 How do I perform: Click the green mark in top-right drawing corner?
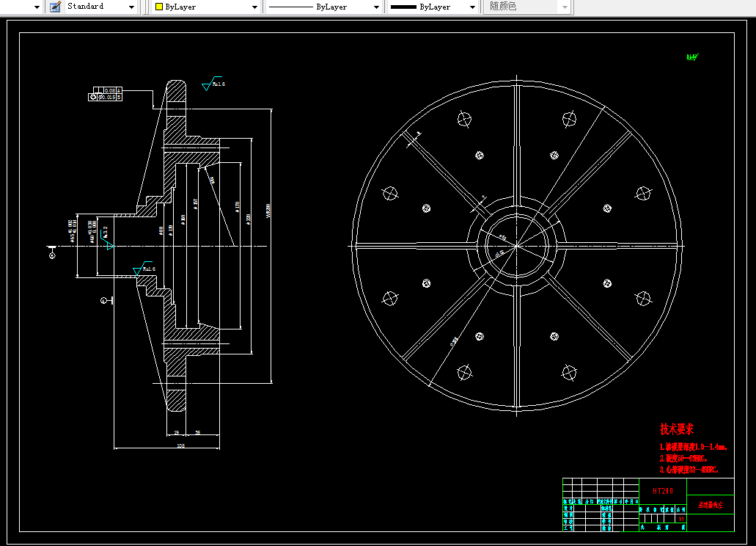point(692,57)
